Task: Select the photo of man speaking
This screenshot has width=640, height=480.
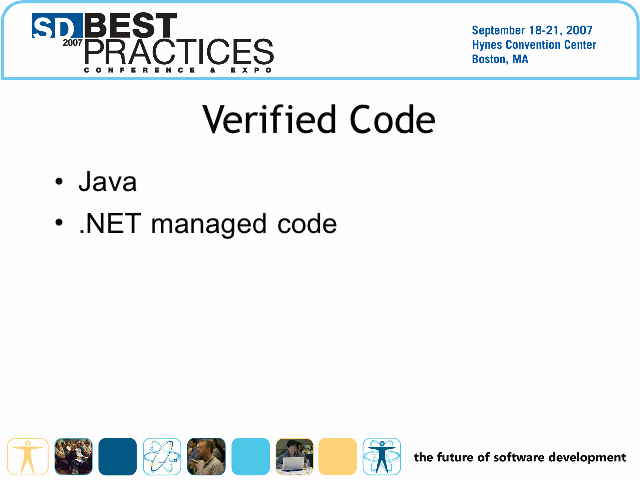Action: (x=206, y=456)
